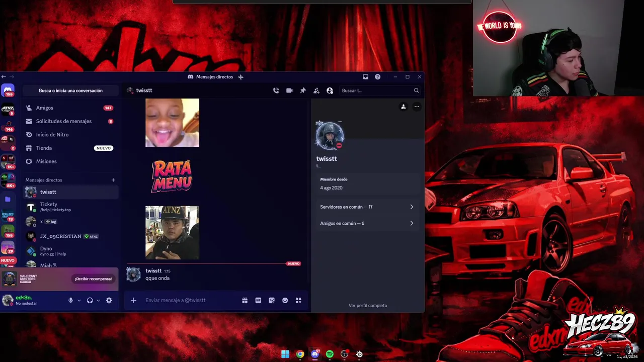Viewport: 644px width, 362px height.
Task: Open Inicio de Nitro
Action: click(x=70, y=135)
